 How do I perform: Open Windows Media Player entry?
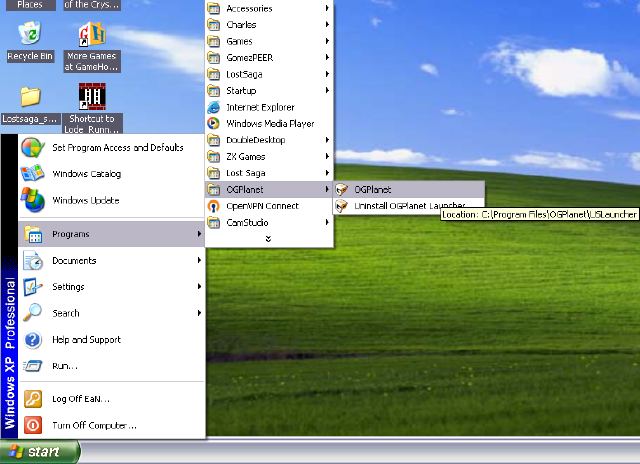(269, 124)
